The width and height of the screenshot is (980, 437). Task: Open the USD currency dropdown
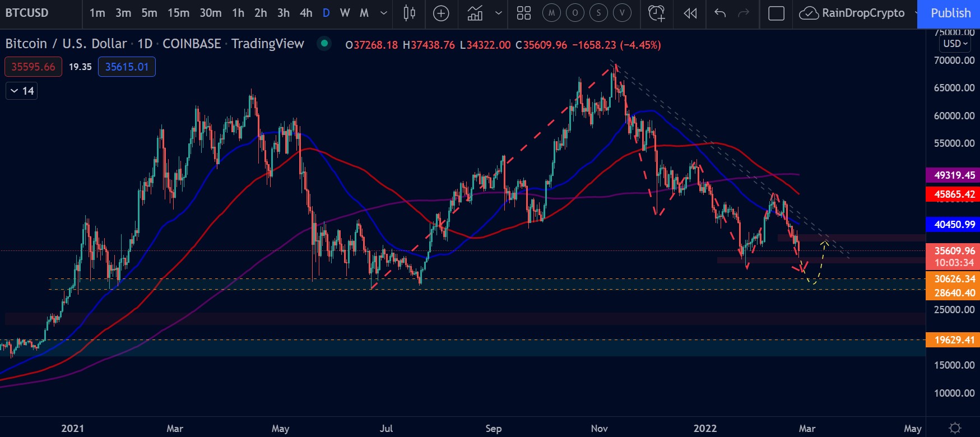(955, 44)
